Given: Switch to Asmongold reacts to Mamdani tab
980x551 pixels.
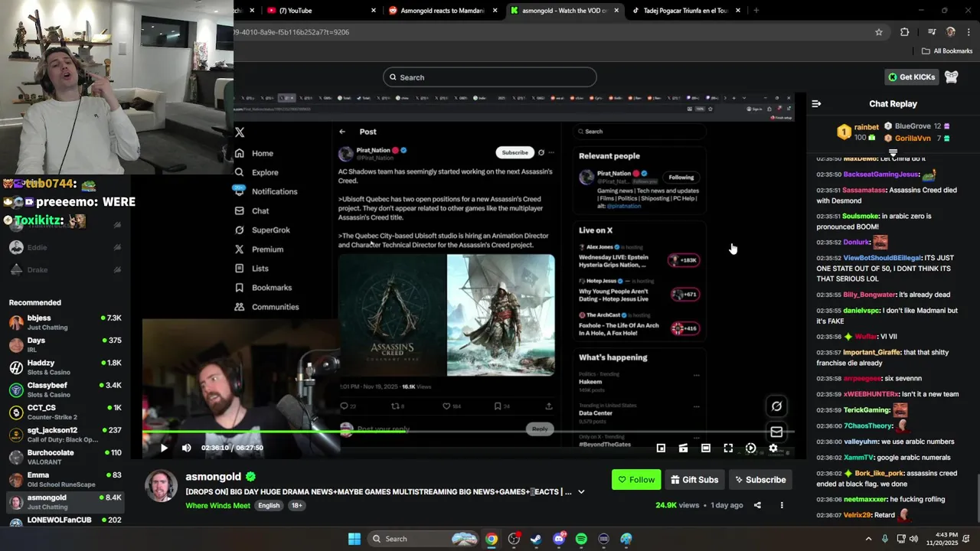Looking at the screenshot, I should (443, 11).
